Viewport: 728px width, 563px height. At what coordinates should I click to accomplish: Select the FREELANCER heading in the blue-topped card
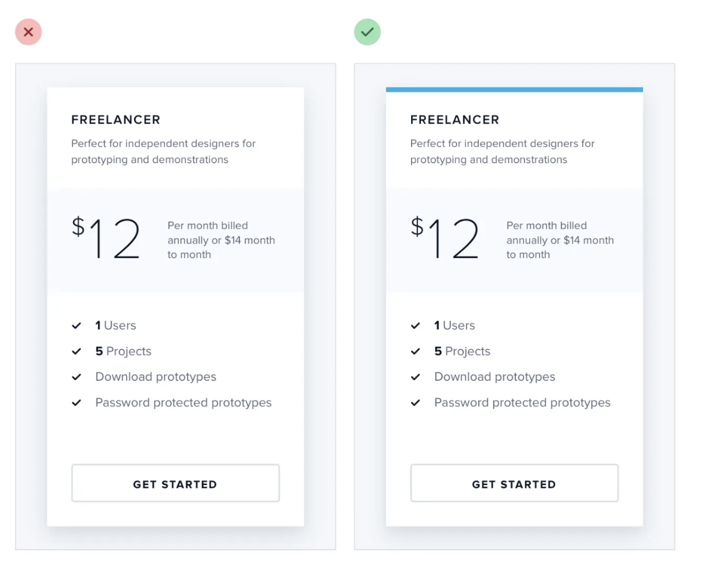tap(455, 120)
